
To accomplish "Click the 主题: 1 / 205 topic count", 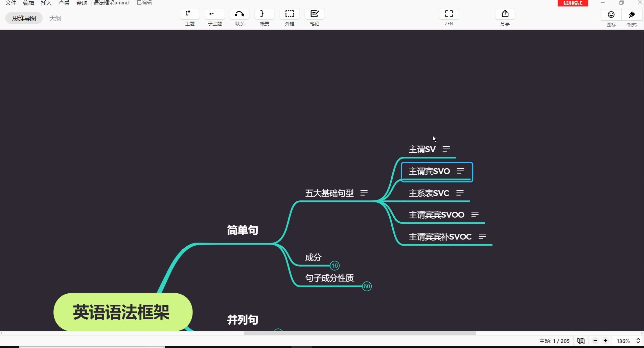I will click(554, 341).
